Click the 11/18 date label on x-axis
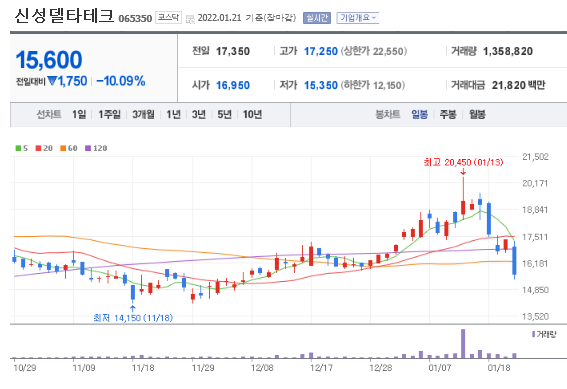The height and width of the screenshot is (389, 567). pyautogui.click(x=143, y=368)
